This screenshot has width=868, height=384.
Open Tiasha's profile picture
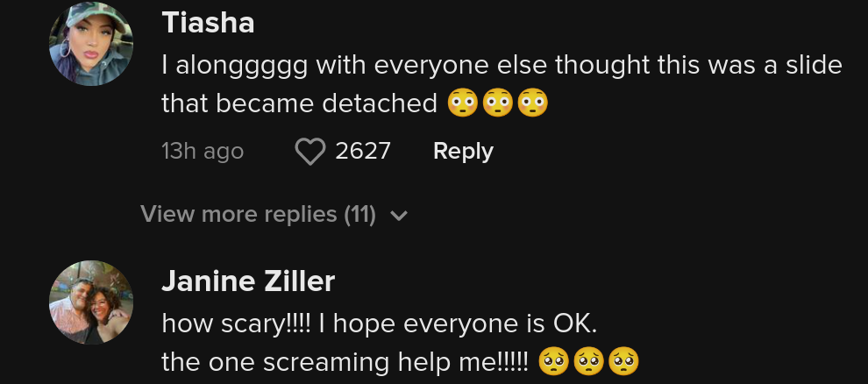click(91, 44)
